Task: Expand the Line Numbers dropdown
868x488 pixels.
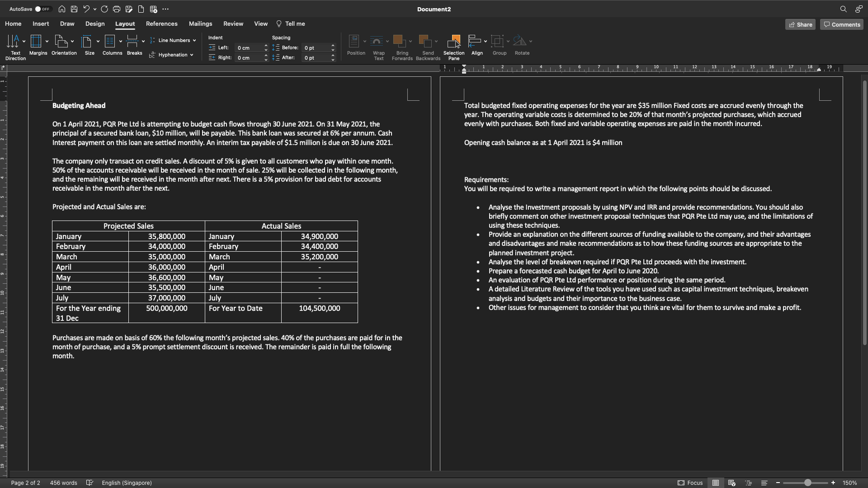Action: click(194, 41)
